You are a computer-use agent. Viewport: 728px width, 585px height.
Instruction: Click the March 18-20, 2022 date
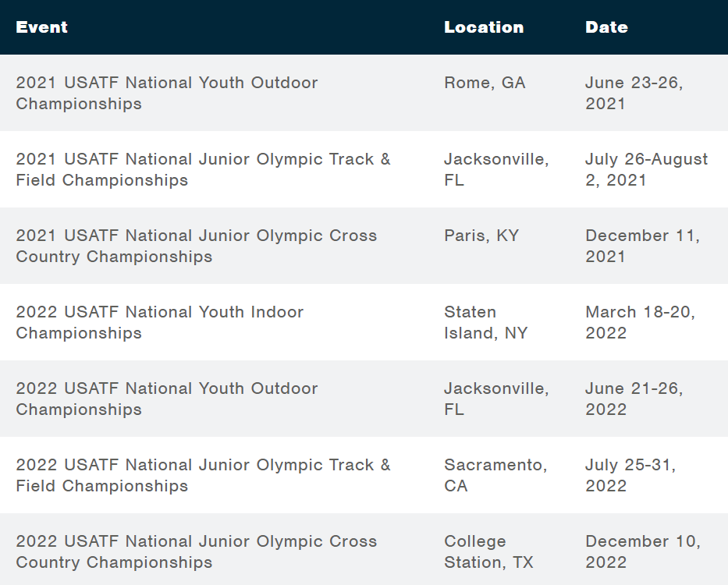tap(641, 322)
